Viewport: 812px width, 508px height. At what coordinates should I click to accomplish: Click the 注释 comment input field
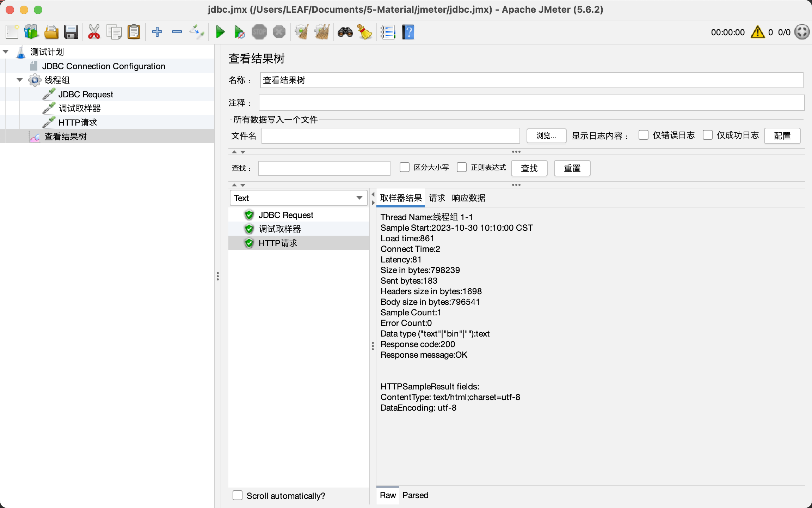(531, 103)
